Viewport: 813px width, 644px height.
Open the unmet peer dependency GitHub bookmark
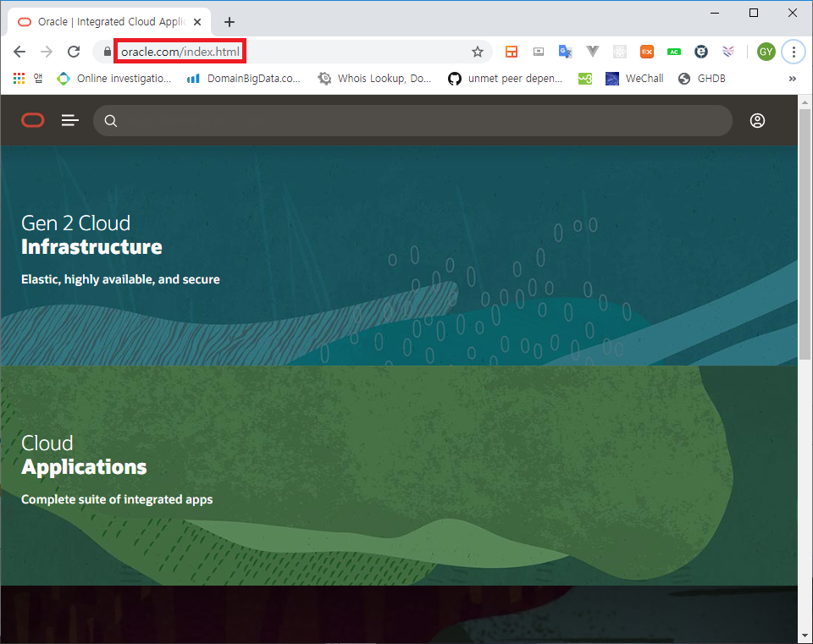(x=505, y=78)
